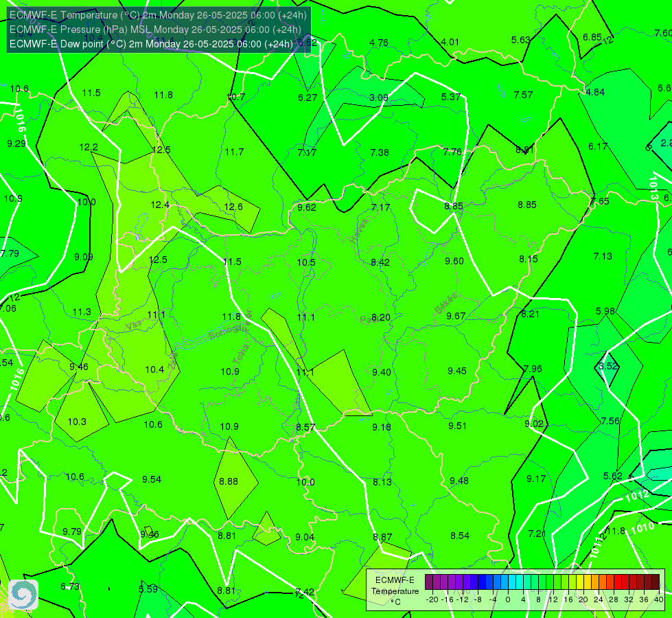Click the 7.21 temperature value

pos(537,534)
